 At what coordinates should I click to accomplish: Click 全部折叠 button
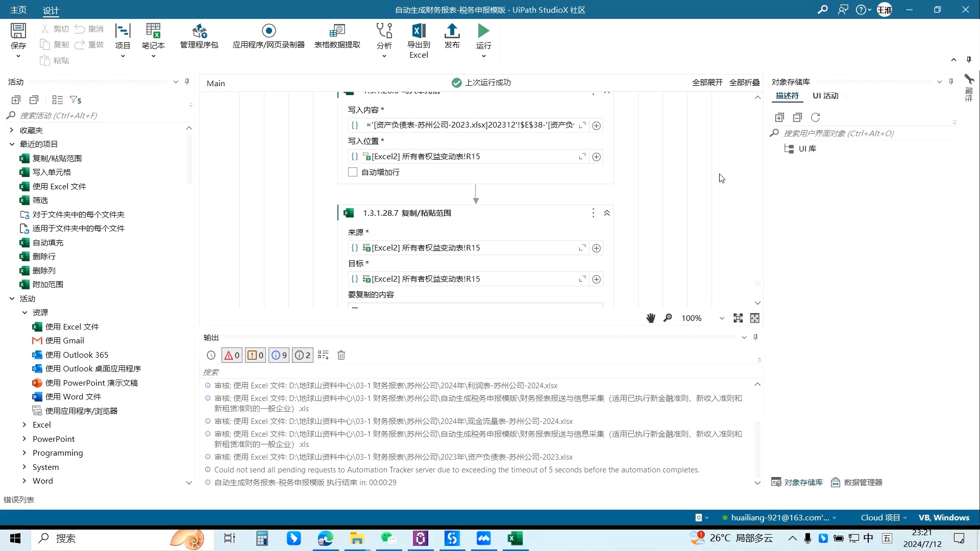coord(744,83)
